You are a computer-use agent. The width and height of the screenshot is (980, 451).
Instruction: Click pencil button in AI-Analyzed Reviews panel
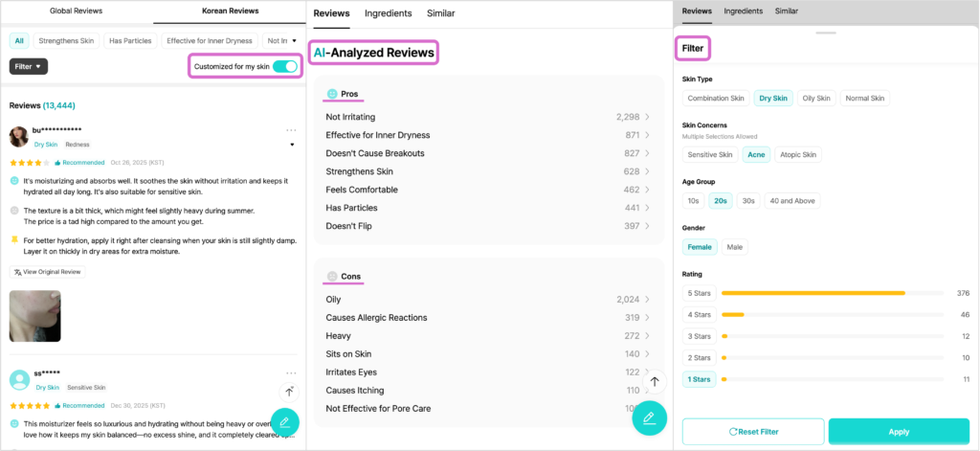coord(648,417)
